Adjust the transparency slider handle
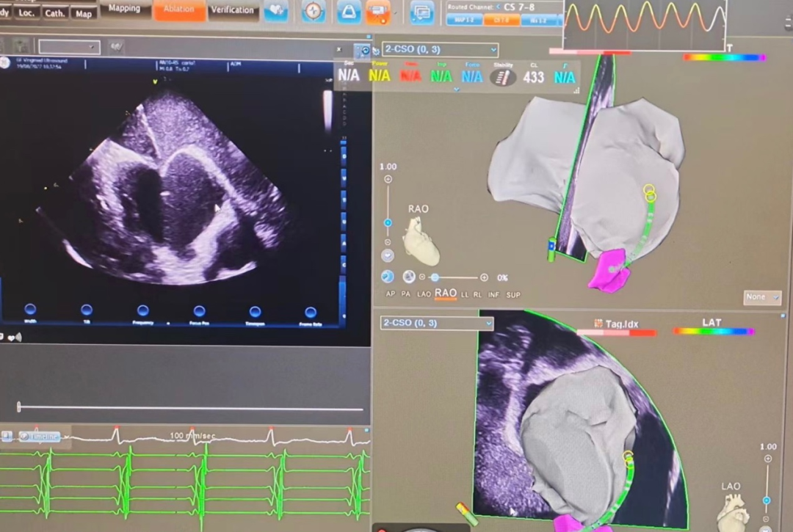793x532 pixels. (x=435, y=277)
